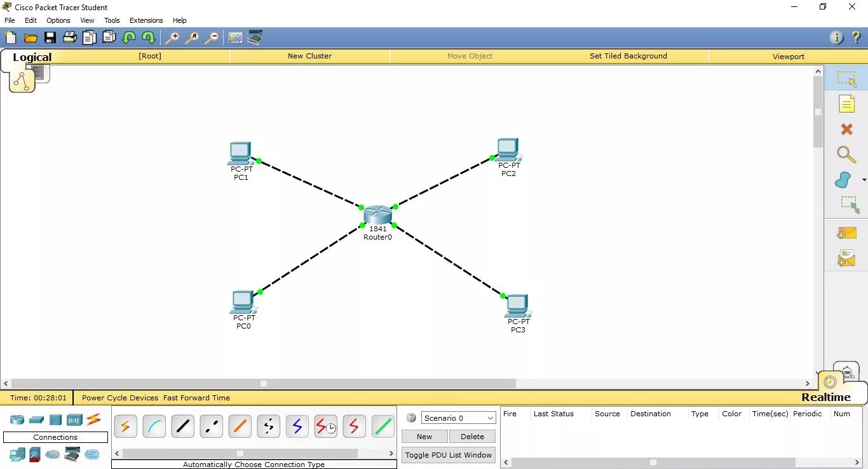Open contents help question mark icon
Image resolution: width=868 pixels, height=469 pixels.
pos(857,37)
